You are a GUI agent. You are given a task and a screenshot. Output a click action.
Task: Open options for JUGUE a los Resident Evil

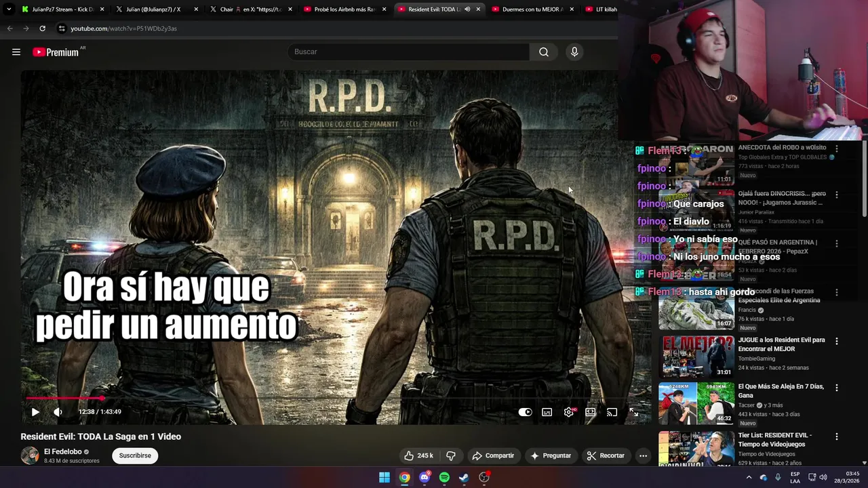tap(837, 341)
